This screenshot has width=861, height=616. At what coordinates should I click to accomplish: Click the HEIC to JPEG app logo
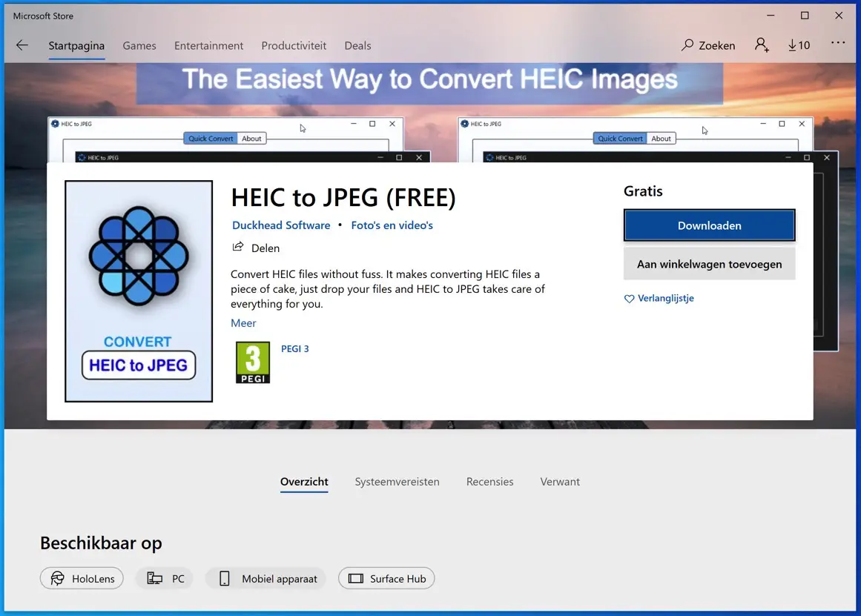coord(139,291)
